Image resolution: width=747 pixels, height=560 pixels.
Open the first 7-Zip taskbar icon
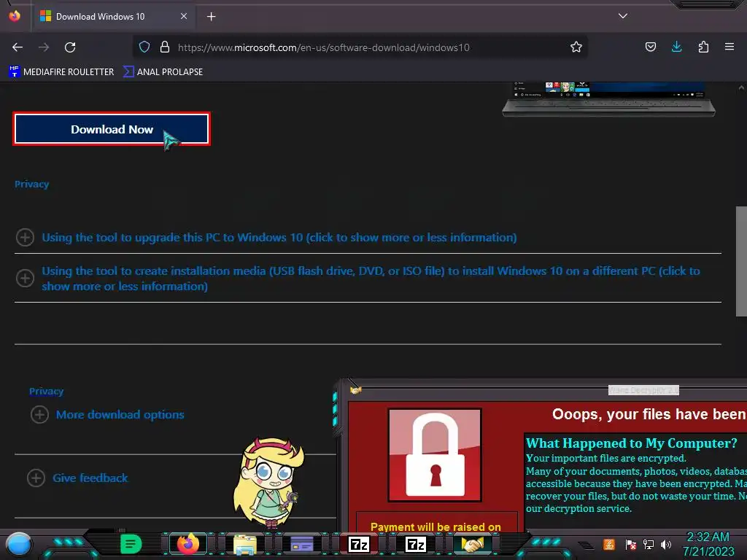tap(359, 544)
